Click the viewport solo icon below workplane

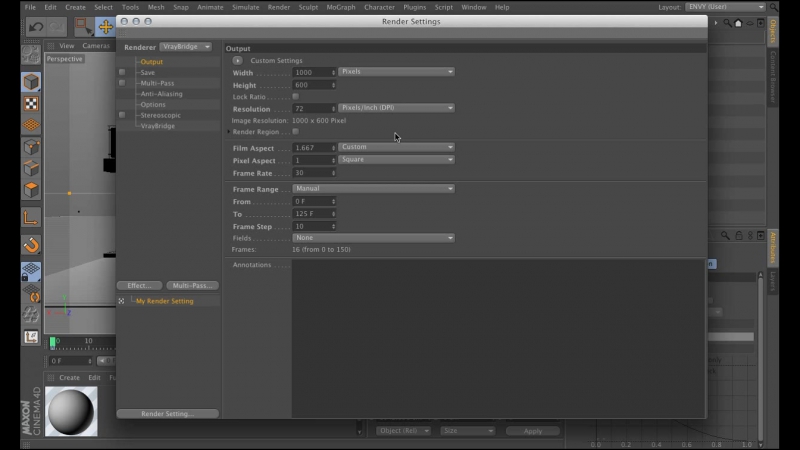click(x=31, y=314)
